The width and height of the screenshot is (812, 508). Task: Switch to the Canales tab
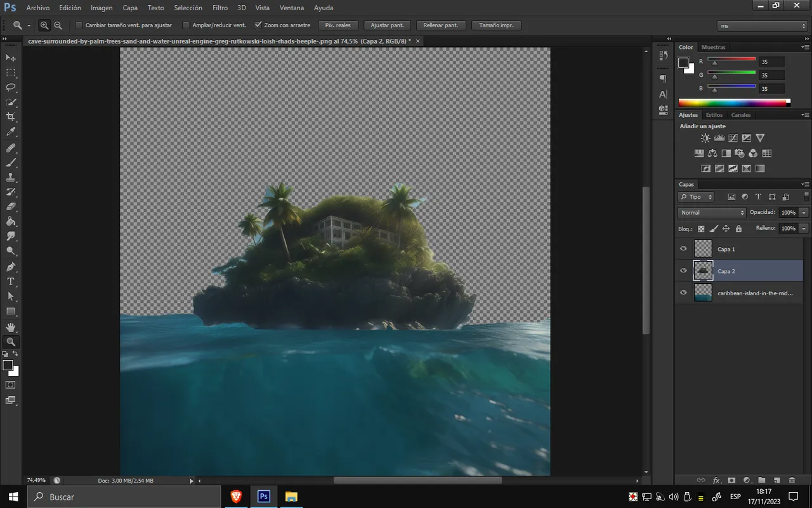[x=741, y=115]
